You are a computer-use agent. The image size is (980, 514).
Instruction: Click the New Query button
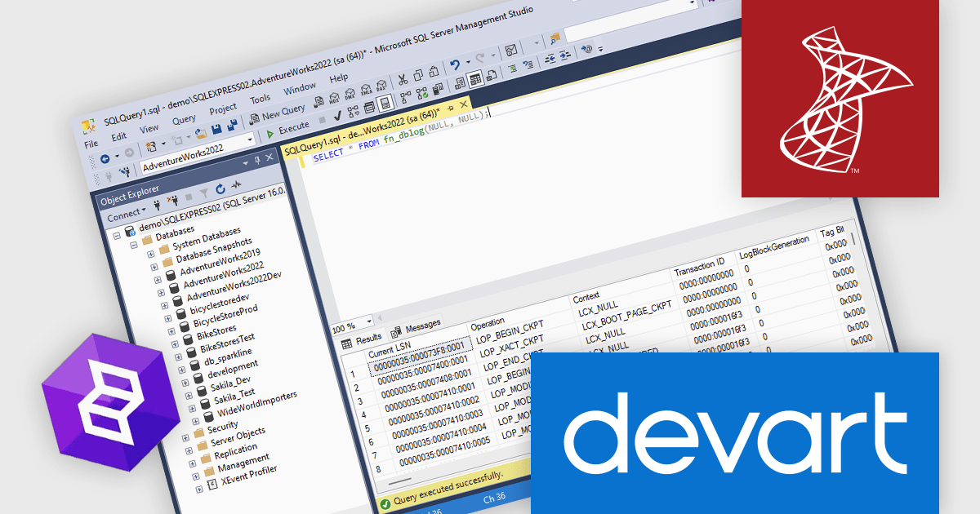[283, 110]
